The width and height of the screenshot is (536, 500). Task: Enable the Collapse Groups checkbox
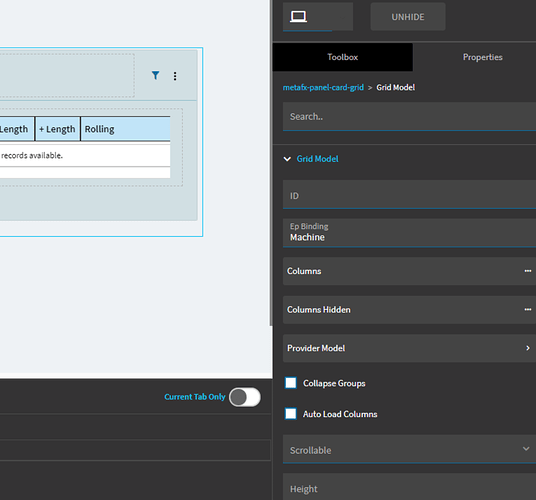pyautogui.click(x=291, y=383)
